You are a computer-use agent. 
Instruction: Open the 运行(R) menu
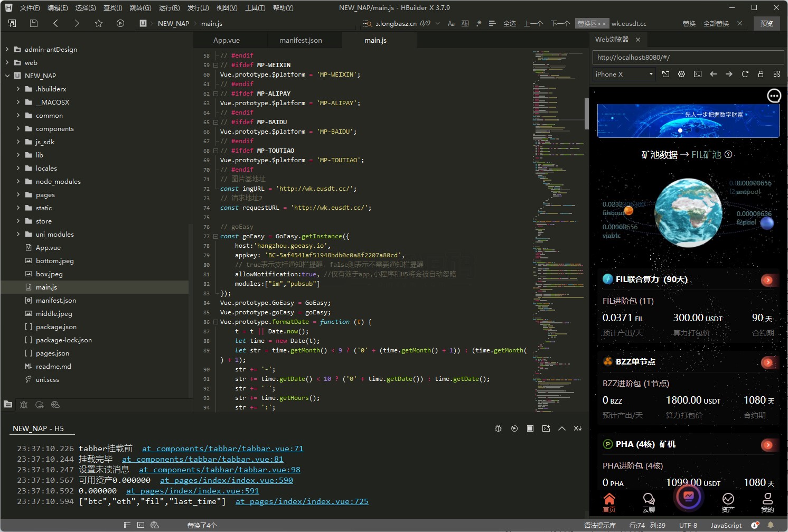click(x=169, y=7)
